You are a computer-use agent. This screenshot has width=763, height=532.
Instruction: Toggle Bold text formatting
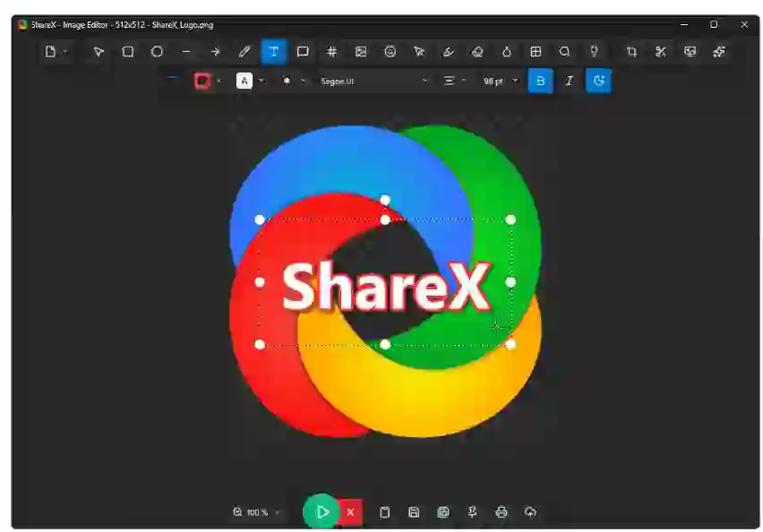(x=540, y=81)
